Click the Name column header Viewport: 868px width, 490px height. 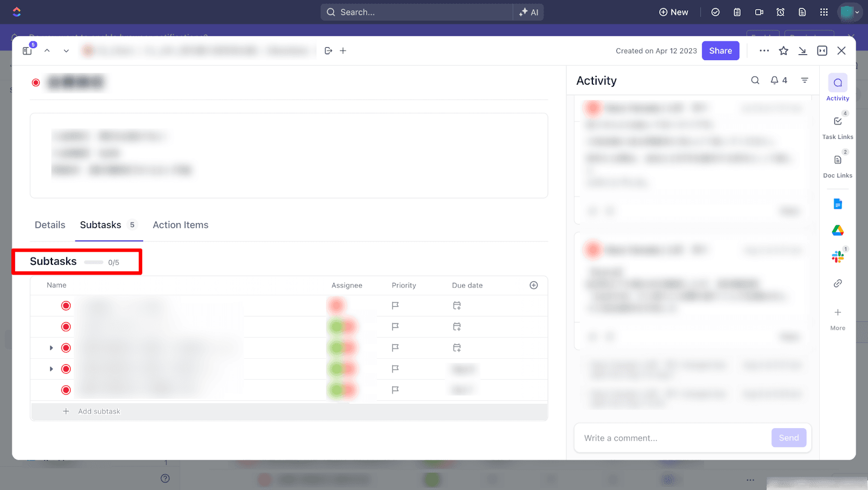click(x=56, y=285)
